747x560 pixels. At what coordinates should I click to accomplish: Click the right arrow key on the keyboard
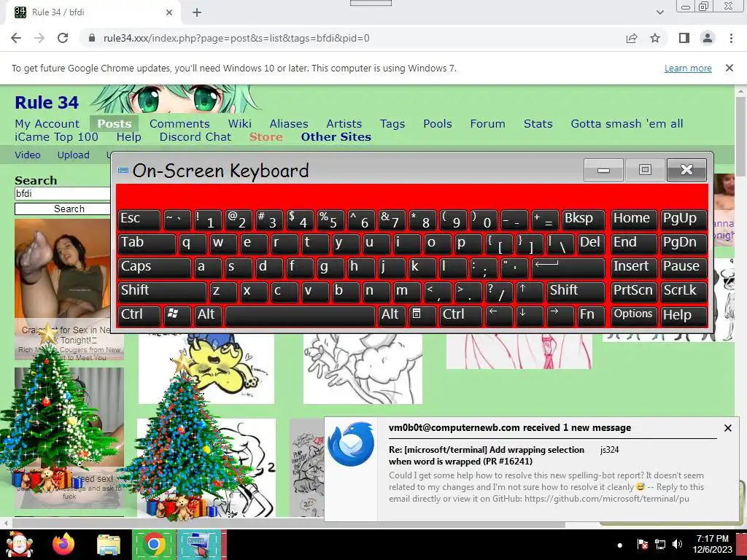(x=560, y=315)
